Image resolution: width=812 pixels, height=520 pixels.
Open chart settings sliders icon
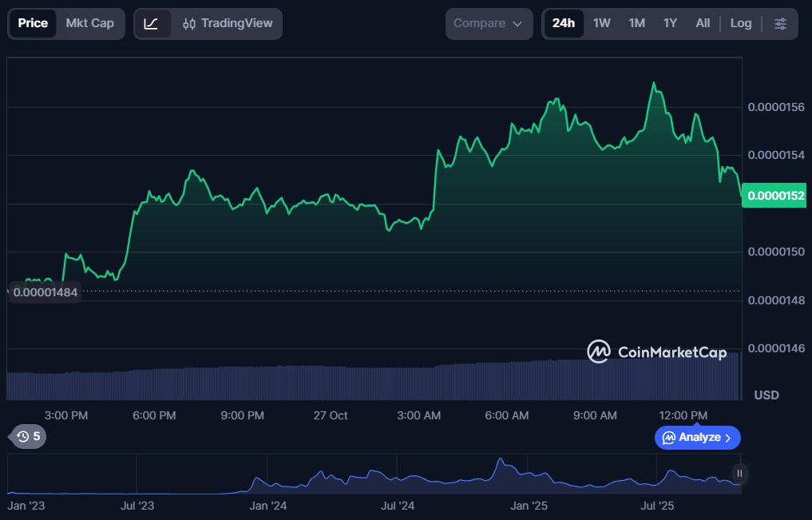[x=780, y=24]
